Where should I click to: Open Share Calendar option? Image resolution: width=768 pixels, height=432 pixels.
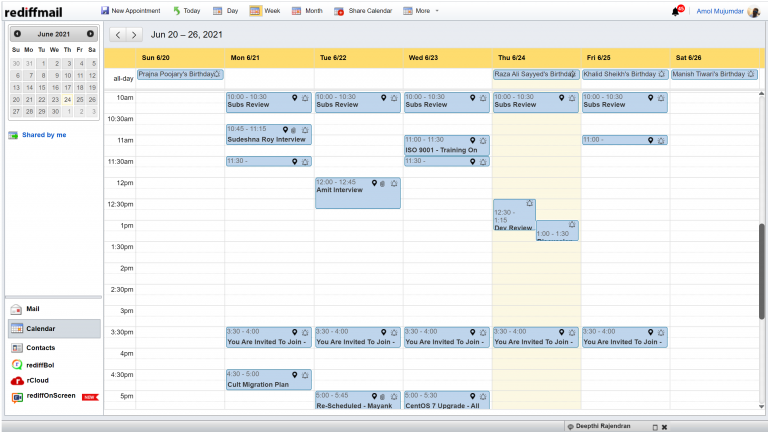[x=363, y=11]
